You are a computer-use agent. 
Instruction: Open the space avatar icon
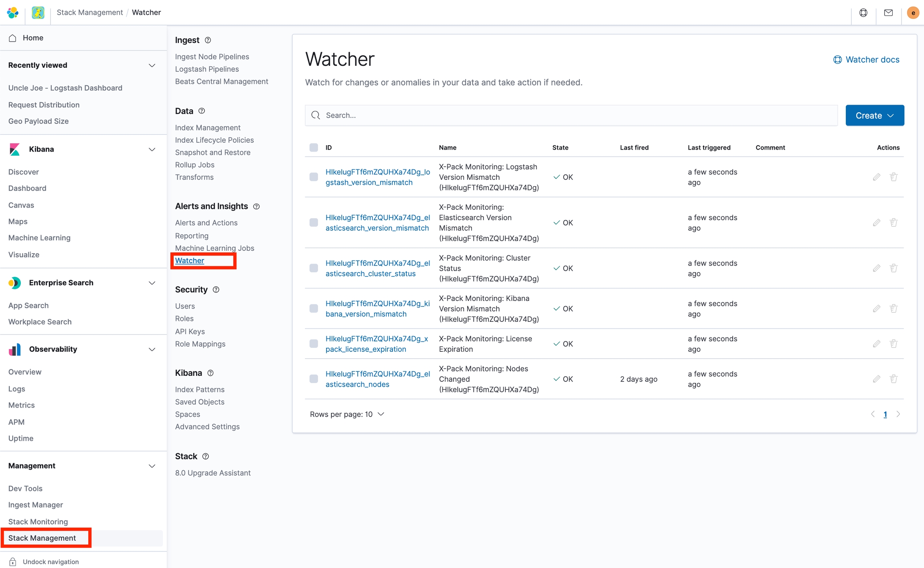tap(38, 12)
